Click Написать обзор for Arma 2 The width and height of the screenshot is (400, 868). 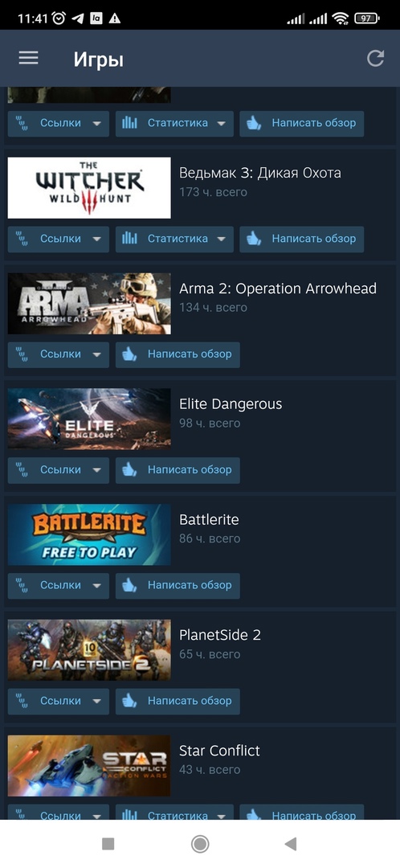click(178, 354)
